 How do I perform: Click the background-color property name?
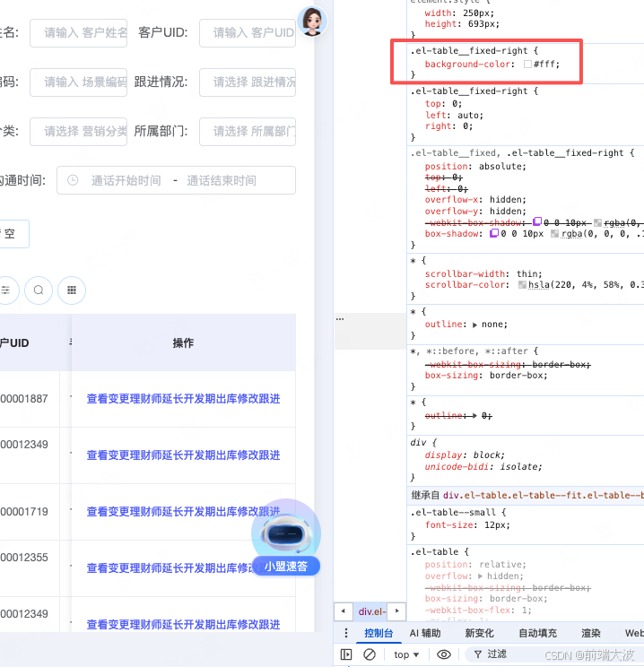467,65
